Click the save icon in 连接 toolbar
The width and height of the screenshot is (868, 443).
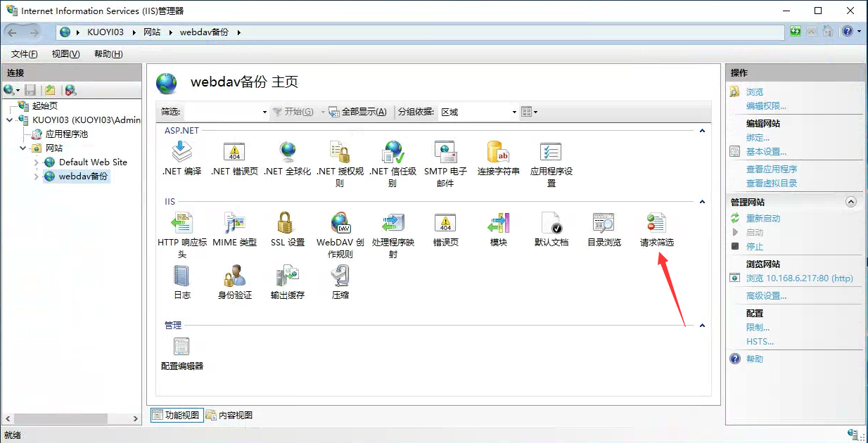(30, 90)
